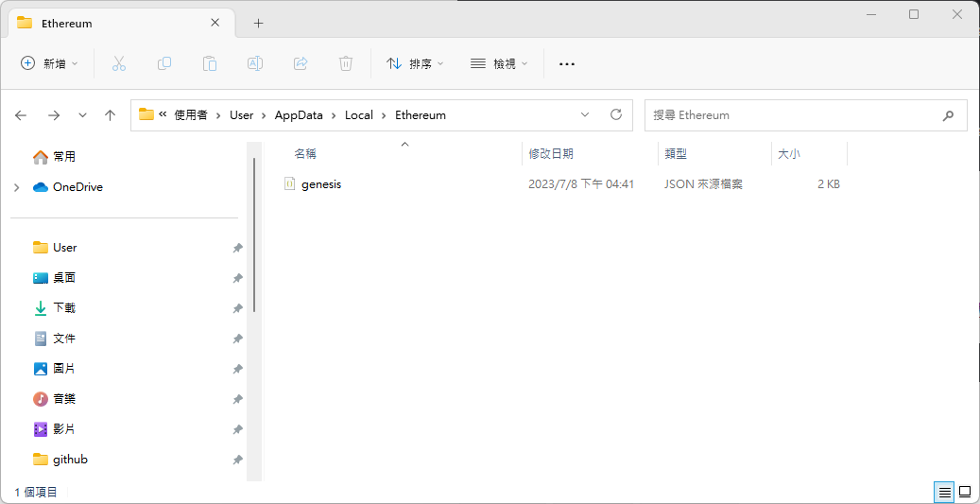The height and width of the screenshot is (504, 980).
Task: Click the pin icon beside 影片
Action: [237, 429]
